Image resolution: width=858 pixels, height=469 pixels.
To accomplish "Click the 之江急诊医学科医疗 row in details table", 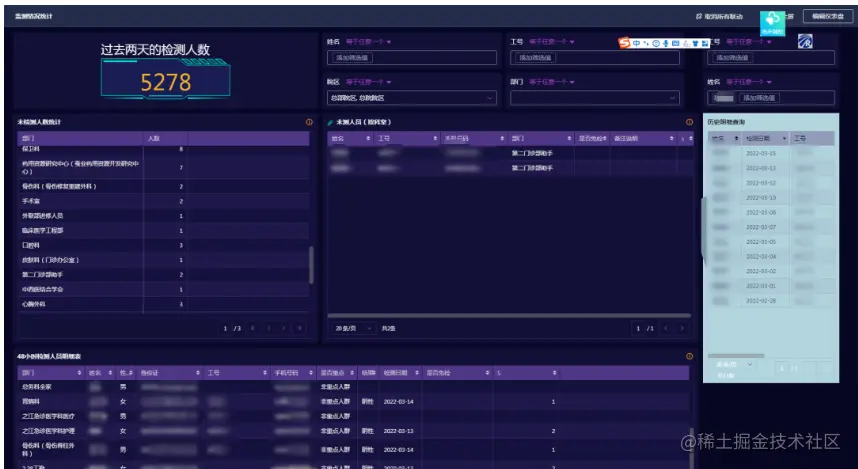I will (x=353, y=416).
